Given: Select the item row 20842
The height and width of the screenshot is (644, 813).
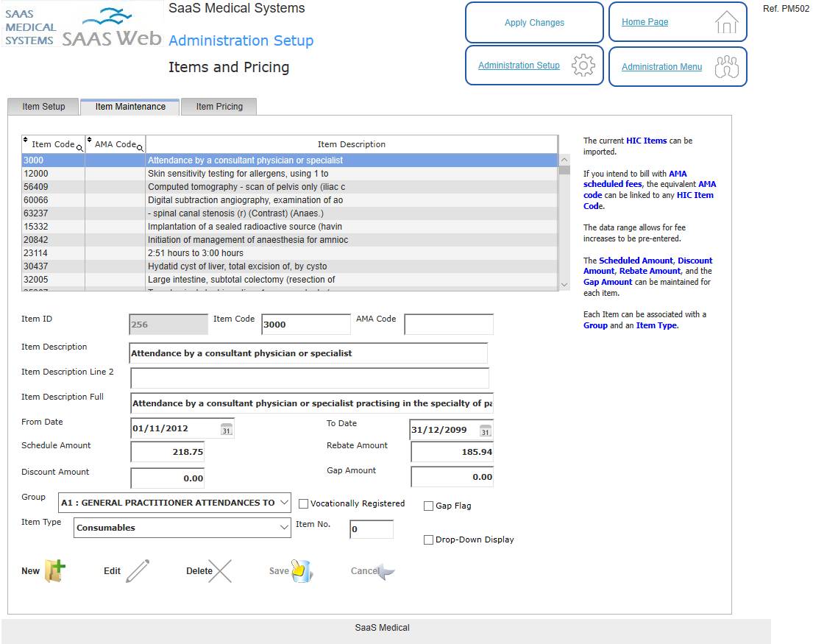Looking at the screenshot, I should pyautogui.click(x=290, y=239).
